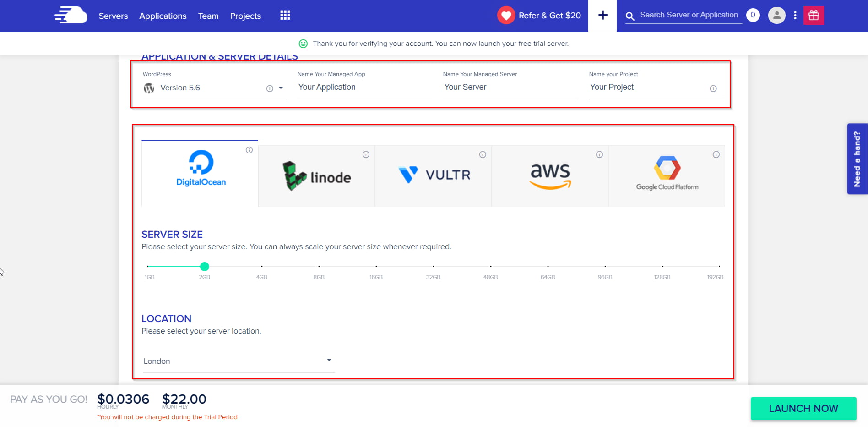Click info icon on DigitalOcean tab
This screenshot has height=427, width=868.
pyautogui.click(x=249, y=150)
